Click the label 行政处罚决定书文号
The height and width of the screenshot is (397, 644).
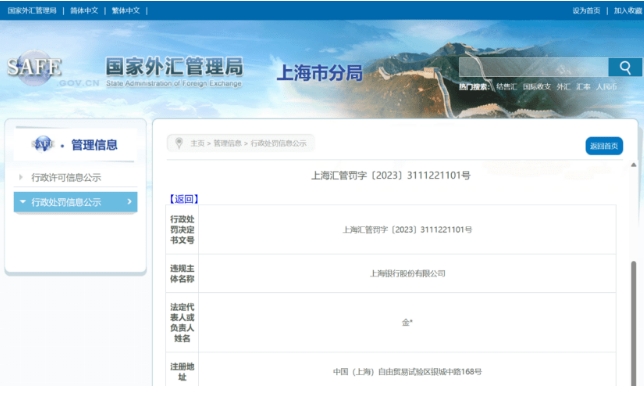[182, 229]
